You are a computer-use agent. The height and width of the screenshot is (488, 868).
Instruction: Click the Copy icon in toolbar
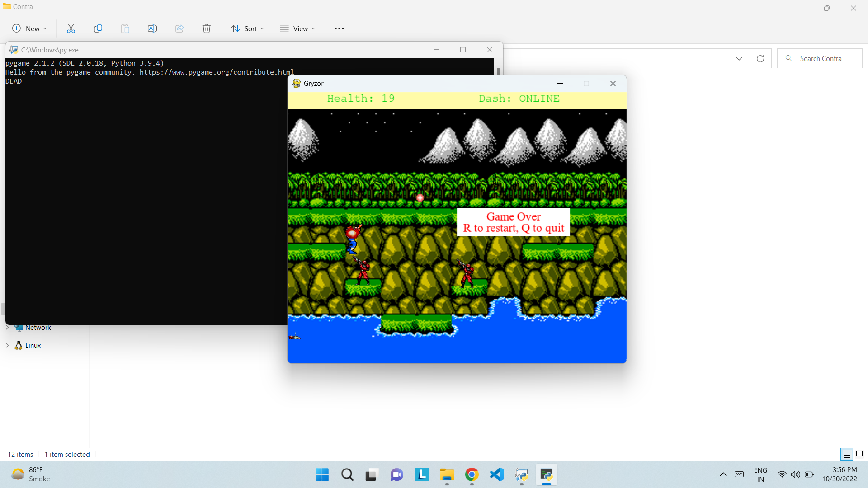(x=98, y=28)
